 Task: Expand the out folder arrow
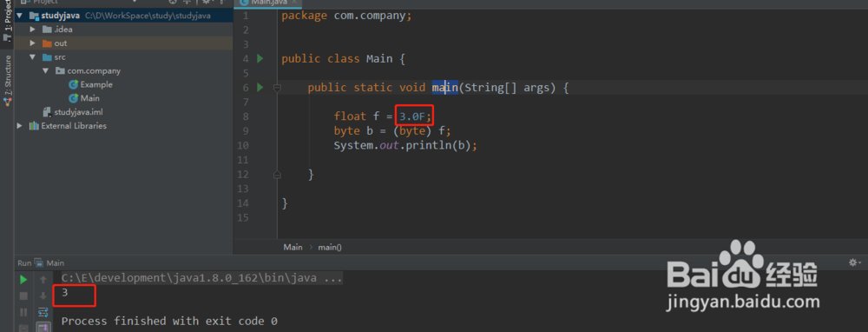[x=33, y=43]
